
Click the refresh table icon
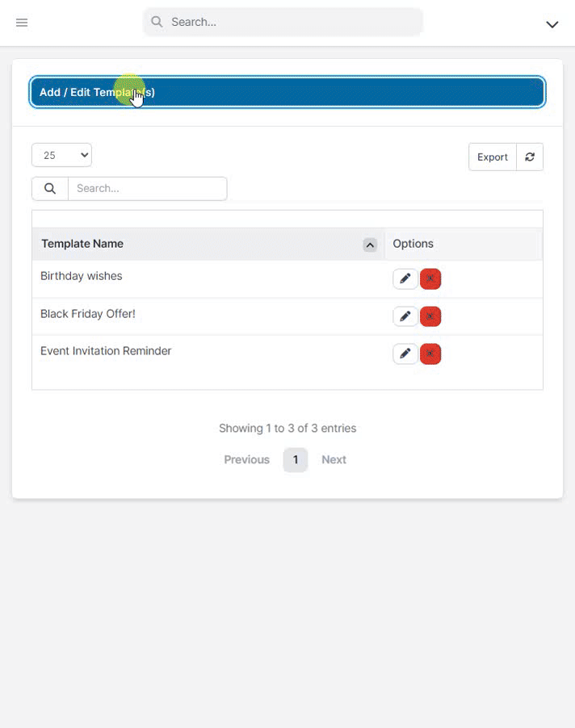(530, 157)
